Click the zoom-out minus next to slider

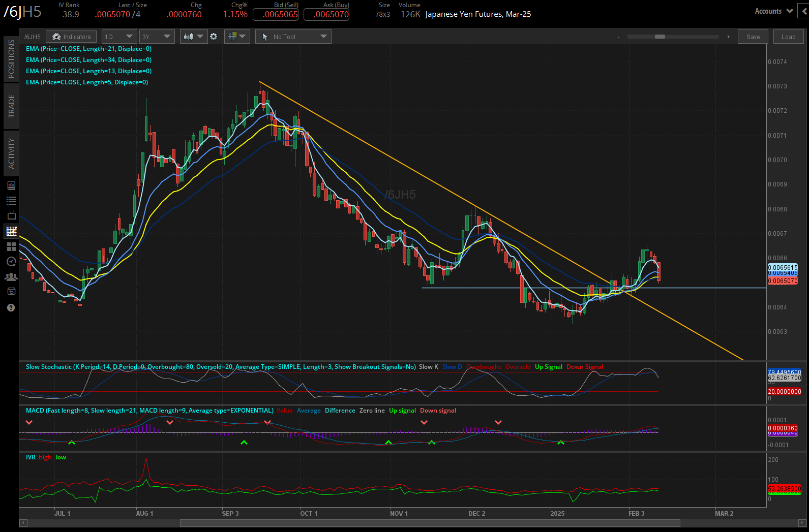[x=619, y=37]
